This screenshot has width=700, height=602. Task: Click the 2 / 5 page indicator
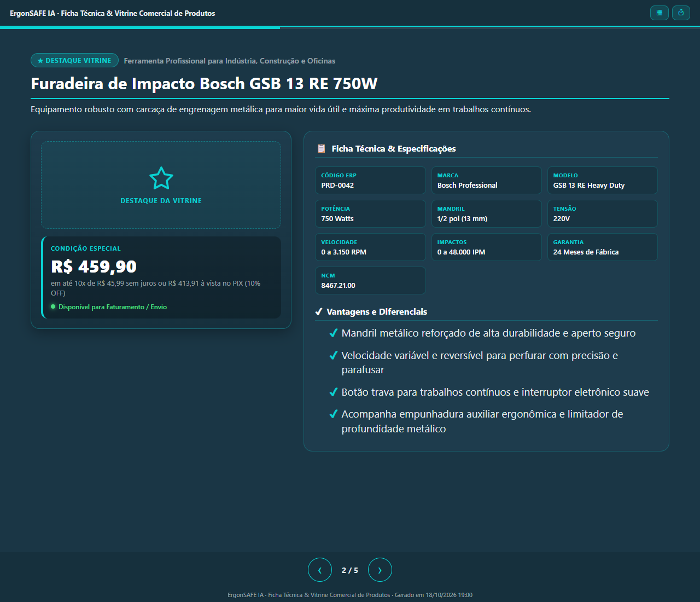coord(350,570)
